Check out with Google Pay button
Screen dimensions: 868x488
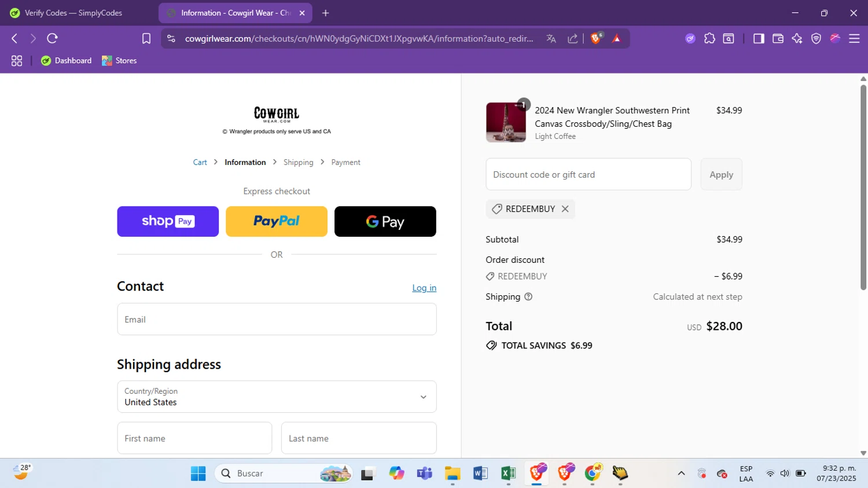pyautogui.click(x=385, y=222)
